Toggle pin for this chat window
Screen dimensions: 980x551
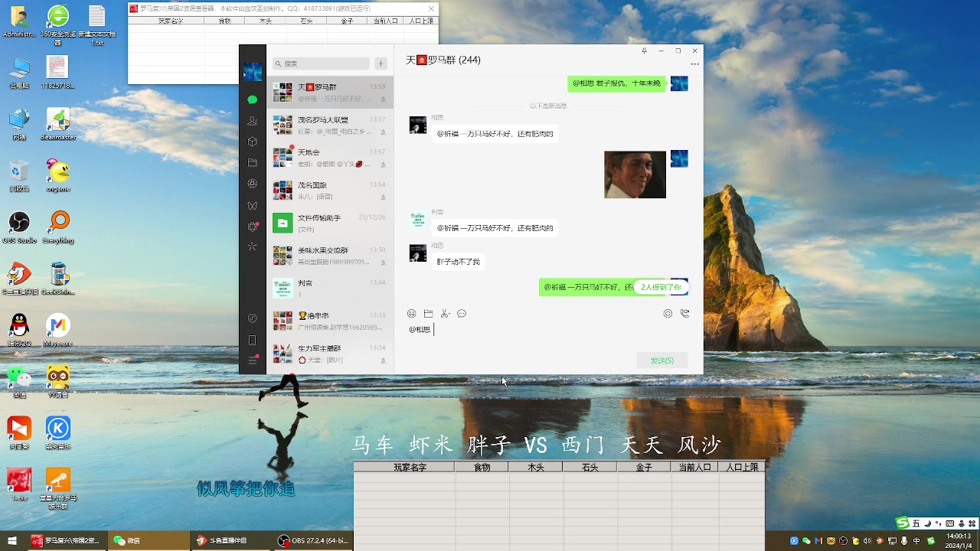[644, 51]
